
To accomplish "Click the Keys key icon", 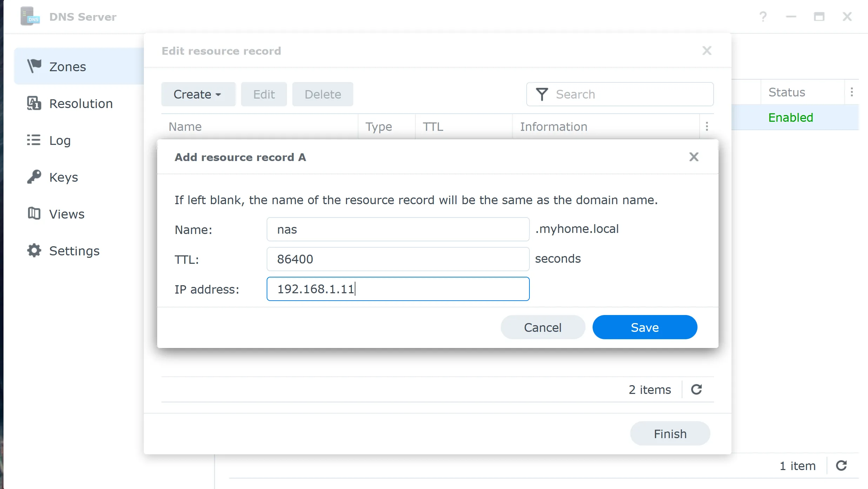I will [34, 177].
